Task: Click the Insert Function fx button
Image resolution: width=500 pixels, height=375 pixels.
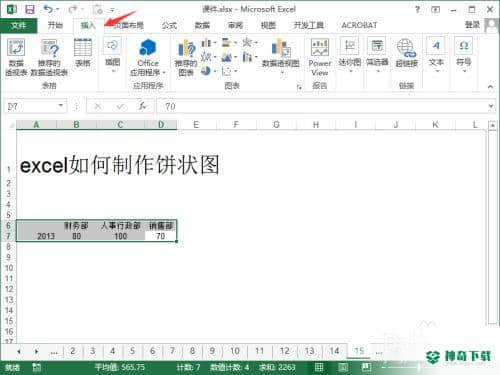Action: click(x=142, y=106)
